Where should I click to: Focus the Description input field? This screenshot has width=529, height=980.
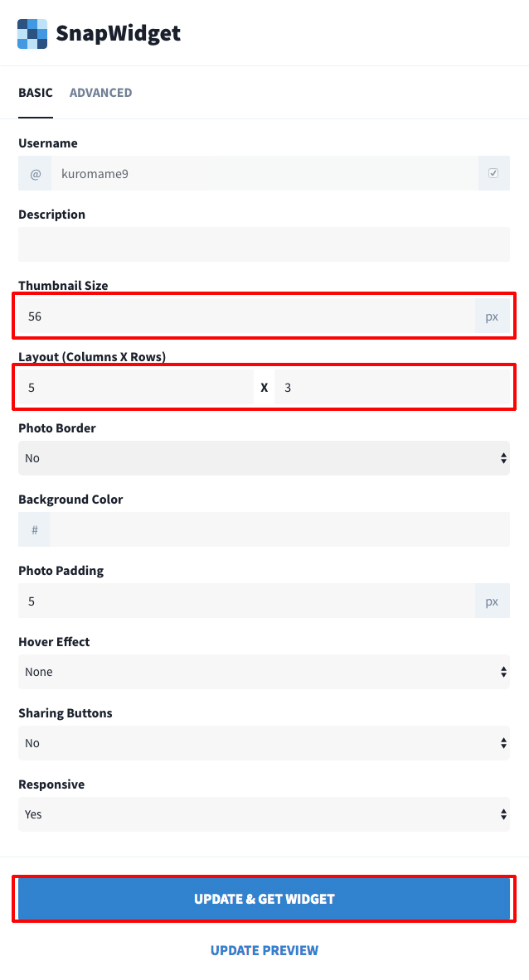pos(264,244)
